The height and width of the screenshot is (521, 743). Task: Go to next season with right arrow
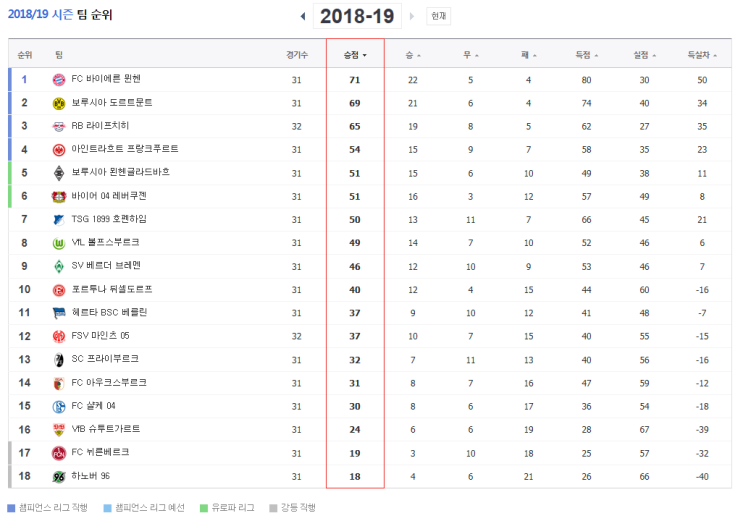(412, 17)
